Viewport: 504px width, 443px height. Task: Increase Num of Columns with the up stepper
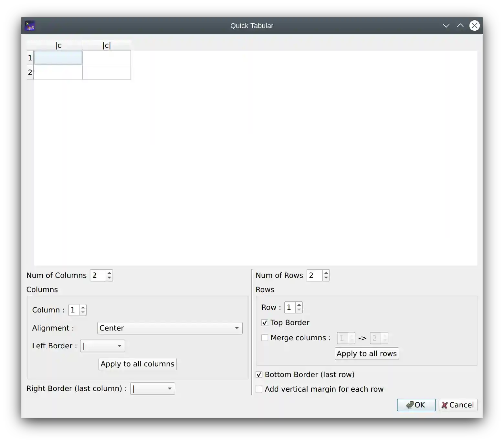point(109,273)
